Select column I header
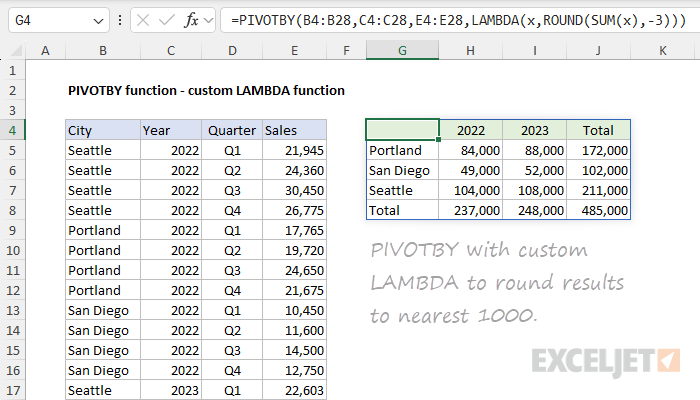This screenshot has height=400, width=700. pyautogui.click(x=534, y=50)
